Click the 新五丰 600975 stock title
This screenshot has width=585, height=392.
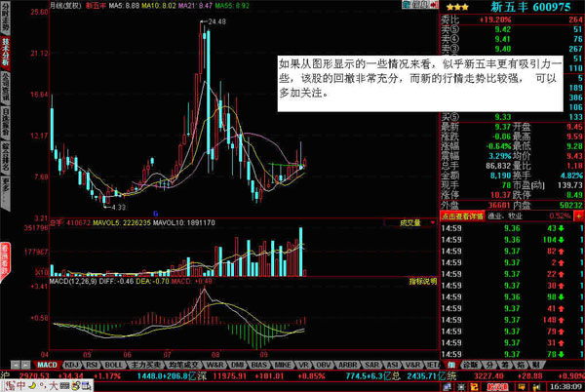tap(527, 7)
